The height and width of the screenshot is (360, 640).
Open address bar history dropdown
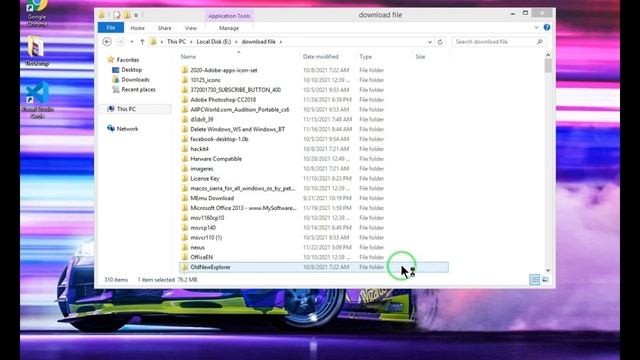click(x=429, y=42)
